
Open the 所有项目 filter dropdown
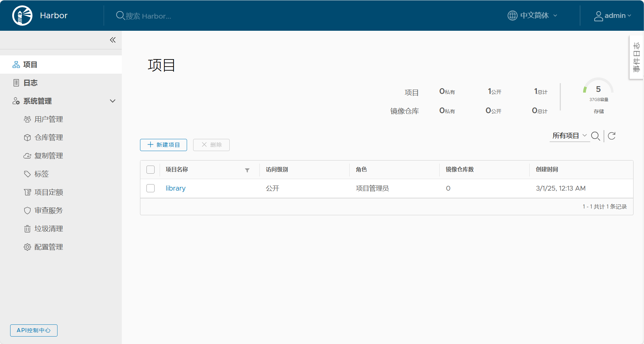point(570,136)
